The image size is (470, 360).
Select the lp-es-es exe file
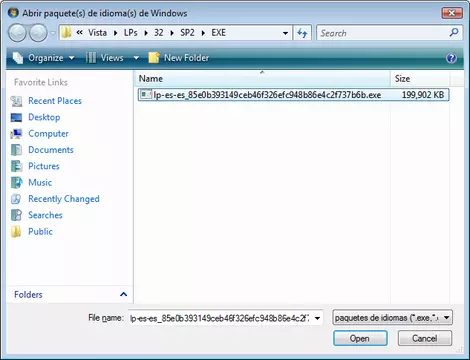point(293,95)
